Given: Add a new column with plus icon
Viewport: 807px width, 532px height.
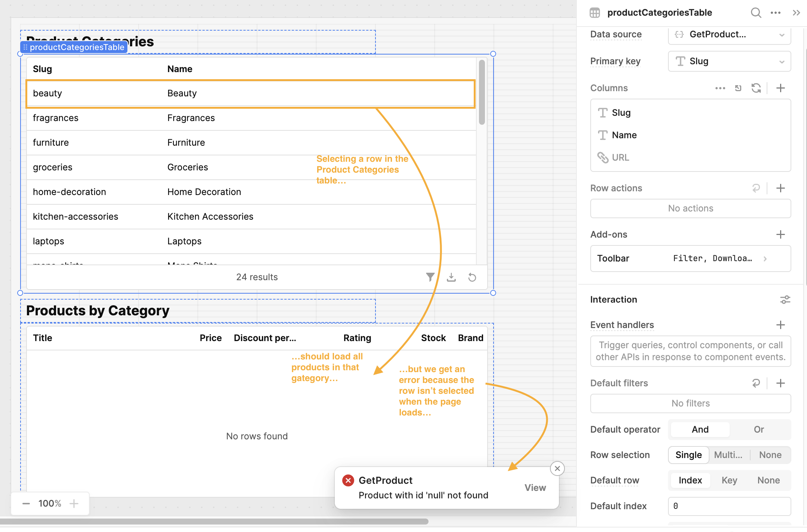Looking at the screenshot, I should 780,88.
